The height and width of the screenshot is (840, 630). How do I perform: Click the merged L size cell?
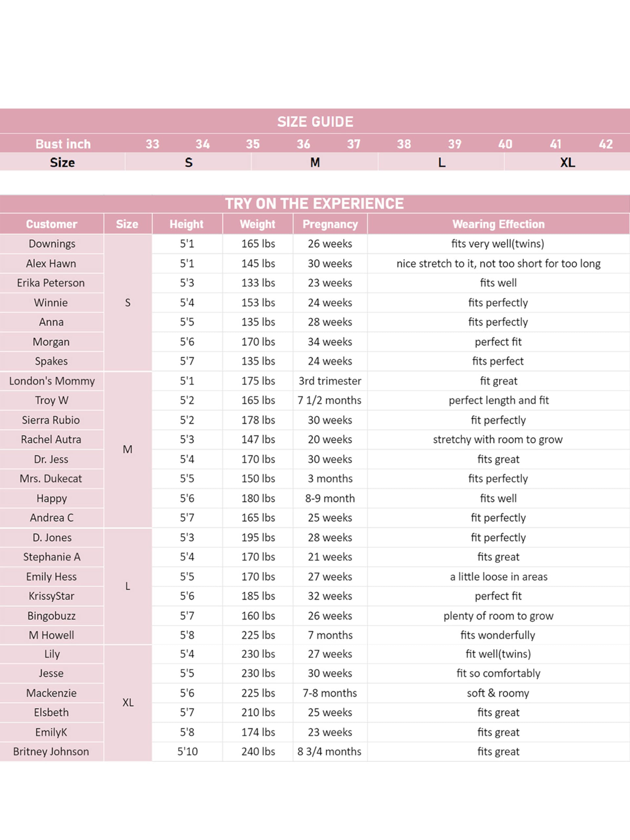[x=128, y=586]
